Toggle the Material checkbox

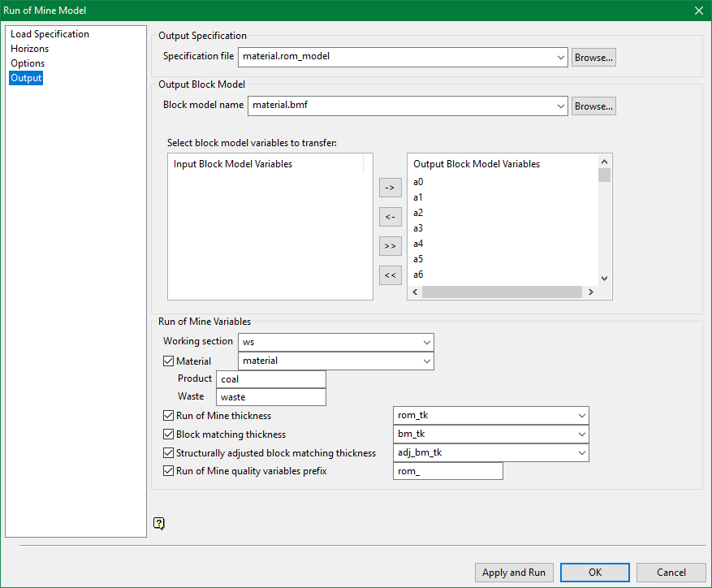[169, 361]
